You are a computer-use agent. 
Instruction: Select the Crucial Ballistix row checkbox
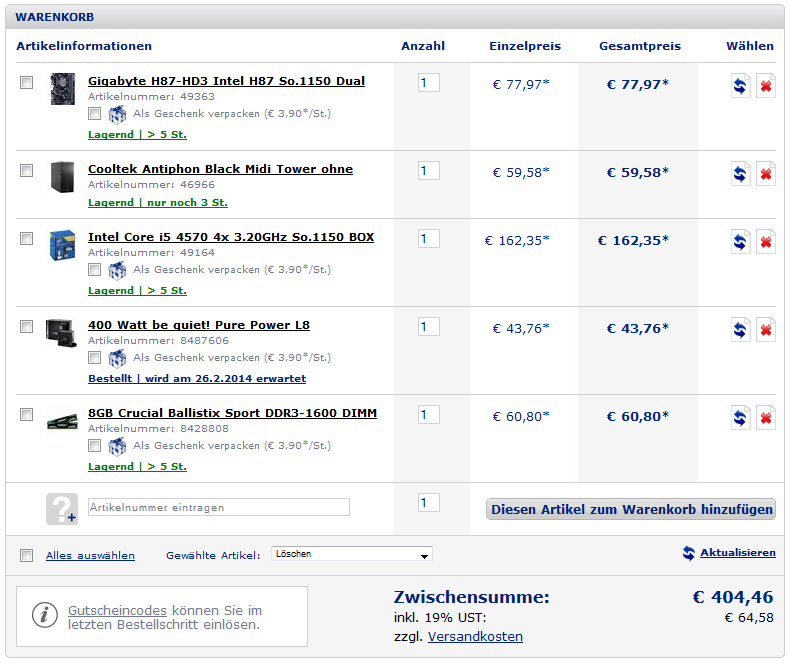[x=26, y=414]
